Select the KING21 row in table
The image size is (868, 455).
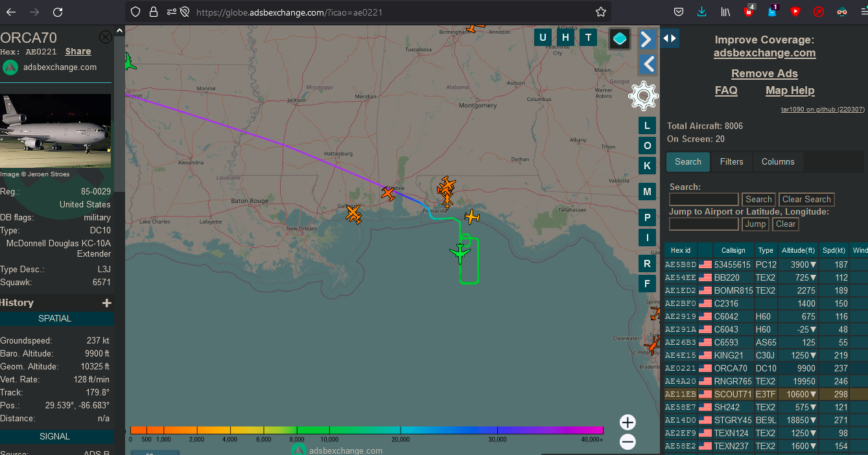tap(766, 355)
